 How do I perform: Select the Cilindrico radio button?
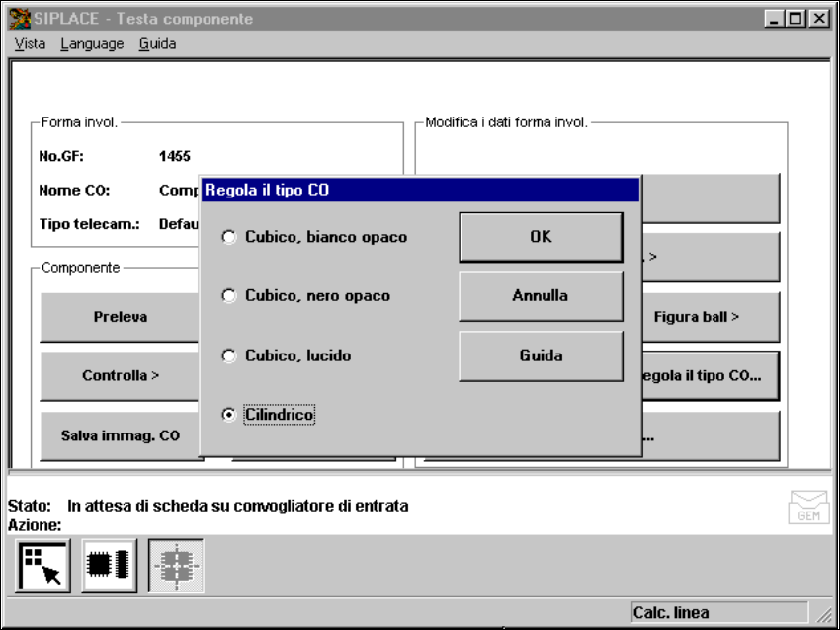[229, 416]
